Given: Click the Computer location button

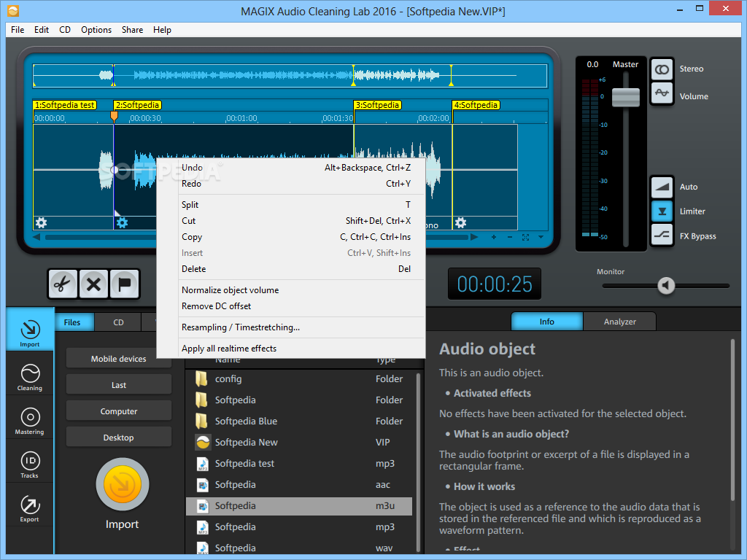Looking at the screenshot, I should coord(119,411).
